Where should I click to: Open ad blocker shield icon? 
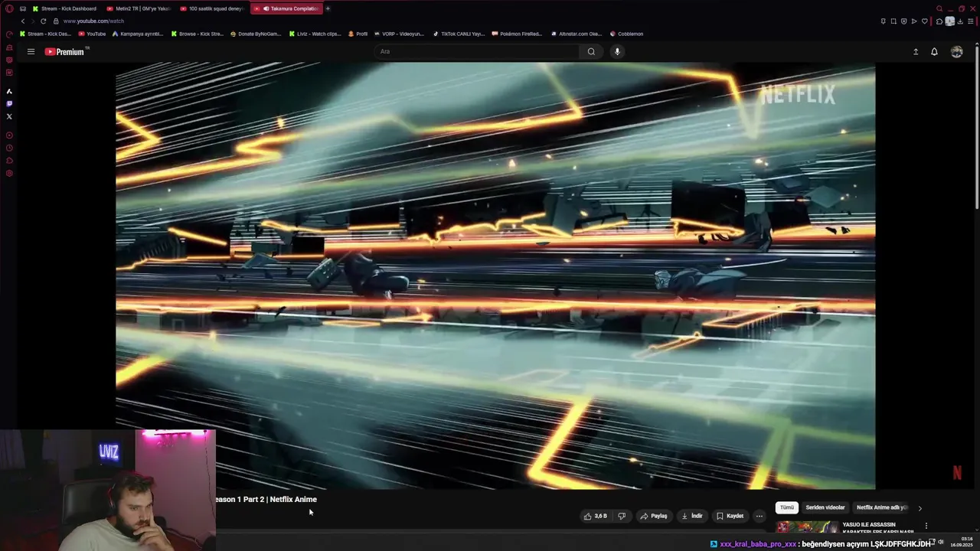pos(903,21)
